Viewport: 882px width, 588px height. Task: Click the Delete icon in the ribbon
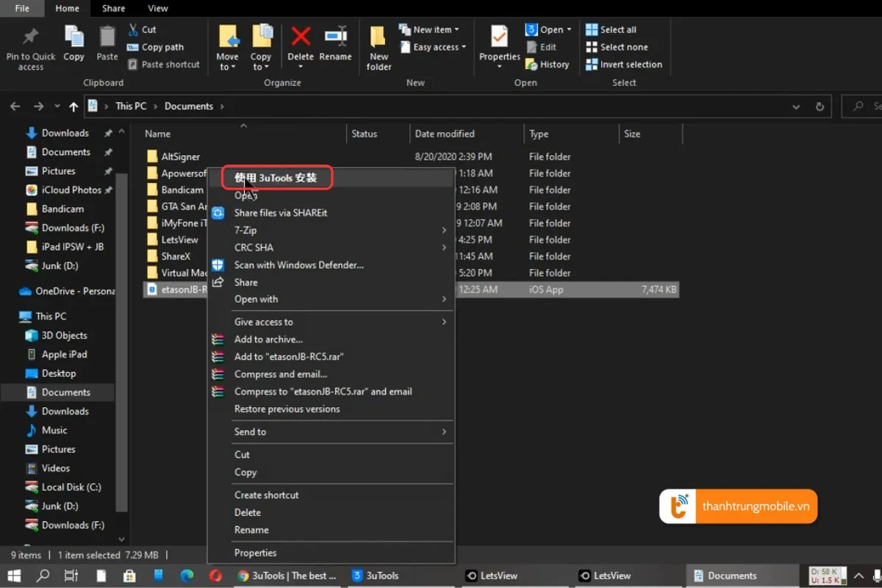point(300,37)
